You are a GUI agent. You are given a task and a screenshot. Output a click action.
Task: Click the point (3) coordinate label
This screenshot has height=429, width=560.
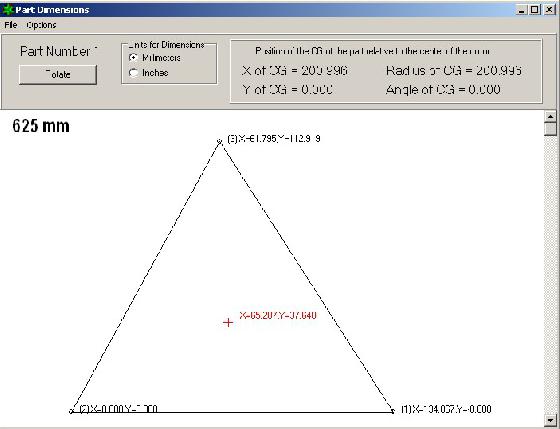(274, 139)
